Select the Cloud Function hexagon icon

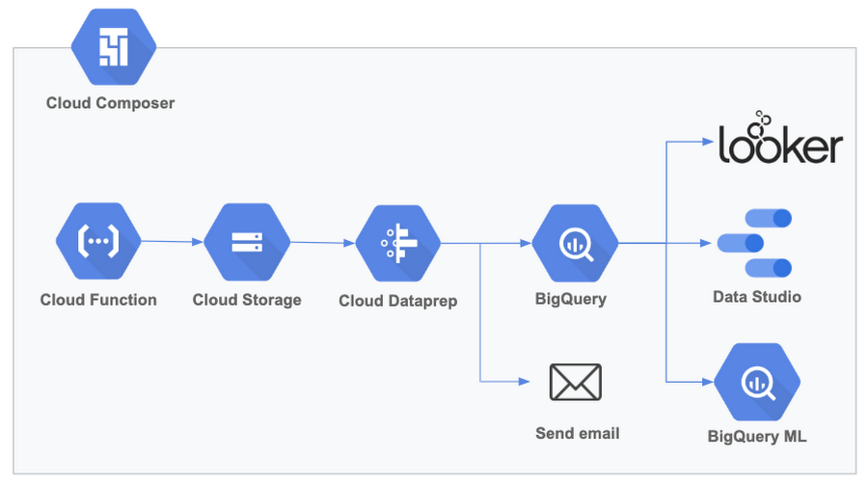tap(98, 241)
